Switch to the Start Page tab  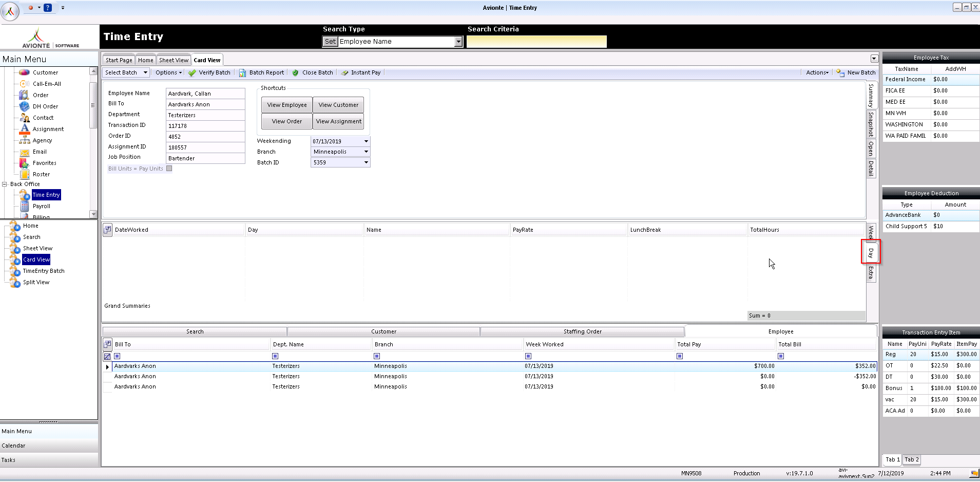click(x=119, y=60)
